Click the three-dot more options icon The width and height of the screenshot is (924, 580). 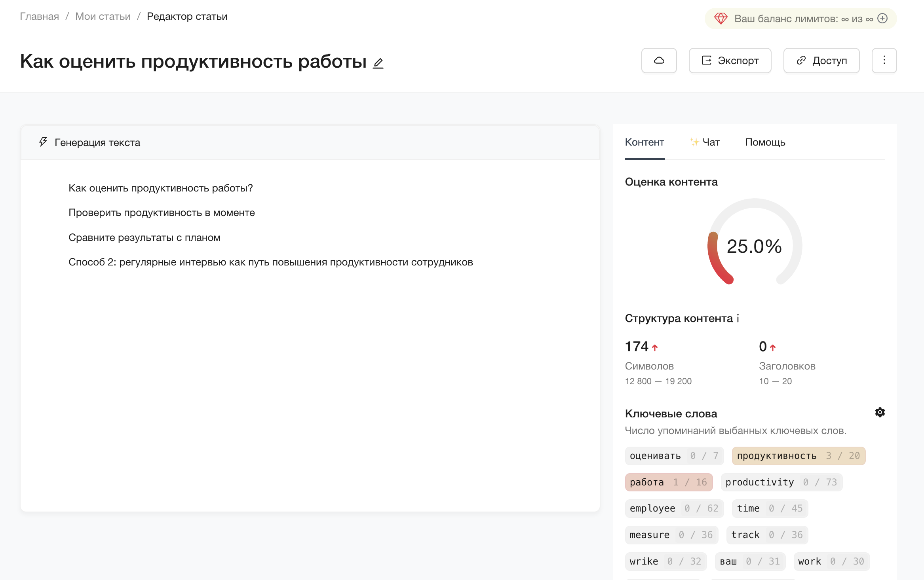884,60
